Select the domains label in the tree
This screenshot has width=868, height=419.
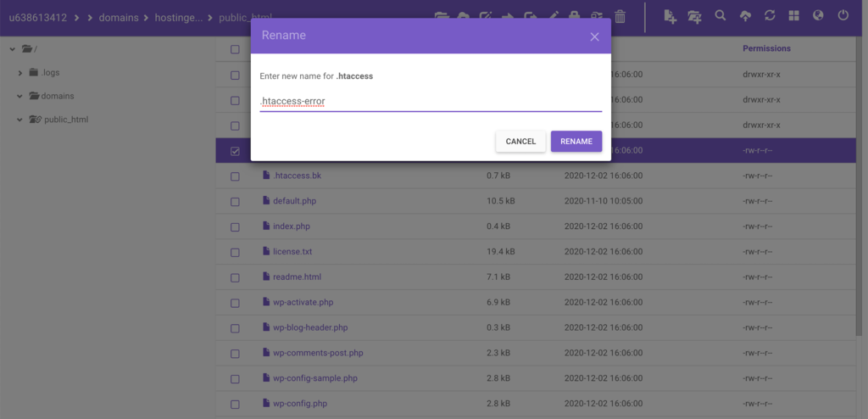pyautogui.click(x=58, y=96)
